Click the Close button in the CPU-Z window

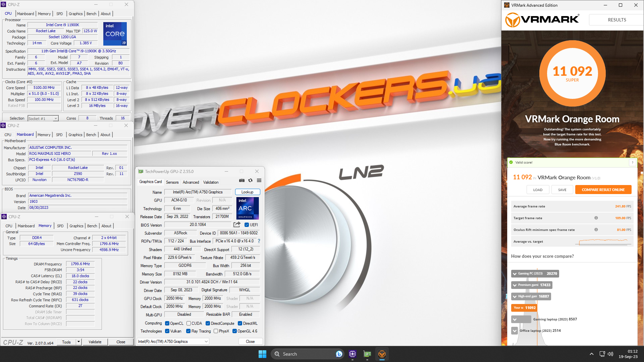click(121, 342)
